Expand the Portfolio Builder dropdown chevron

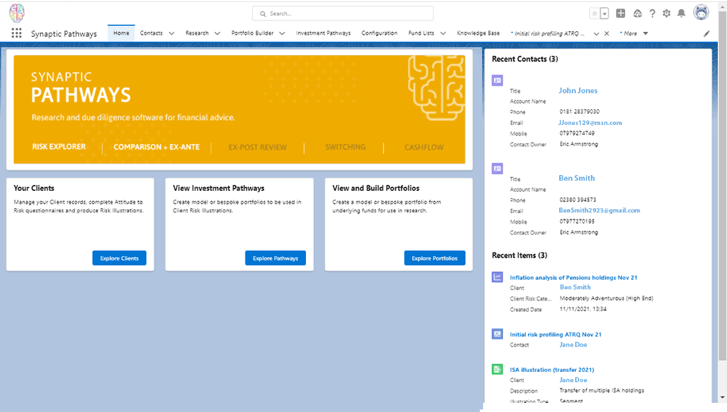282,33
